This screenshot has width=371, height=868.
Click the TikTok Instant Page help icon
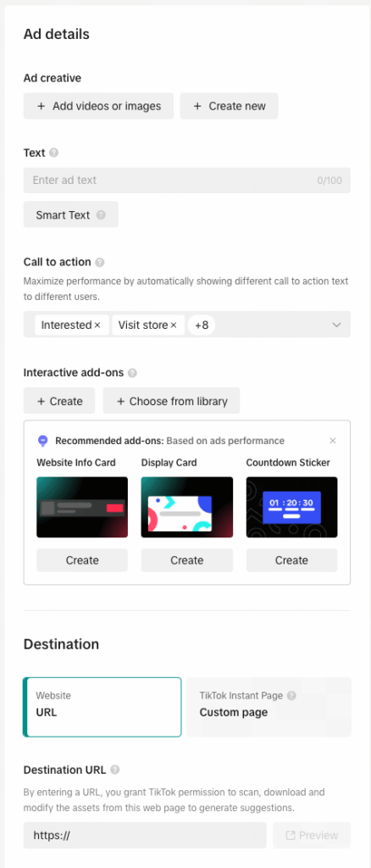tap(291, 695)
